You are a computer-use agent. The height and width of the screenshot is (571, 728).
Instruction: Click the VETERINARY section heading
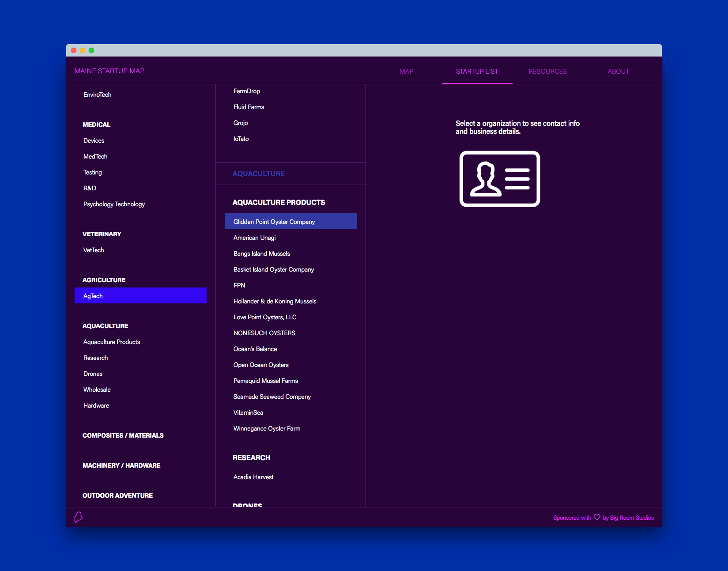click(102, 234)
